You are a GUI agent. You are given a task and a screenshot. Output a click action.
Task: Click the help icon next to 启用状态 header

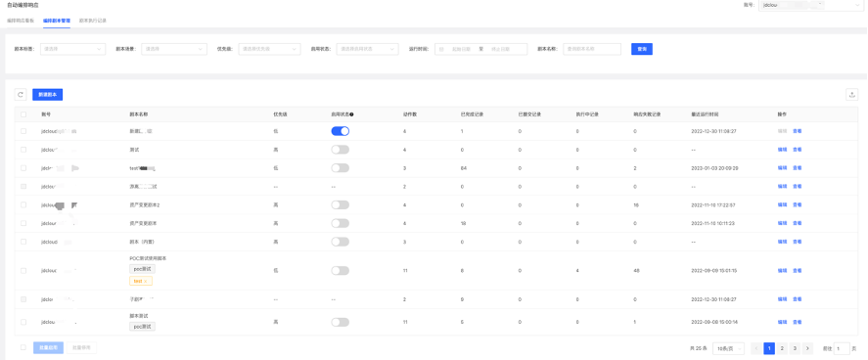pos(351,114)
